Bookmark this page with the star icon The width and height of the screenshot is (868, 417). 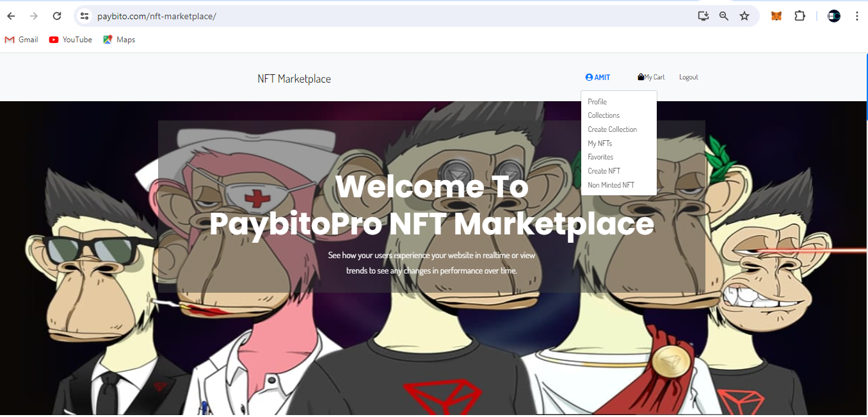[744, 15]
